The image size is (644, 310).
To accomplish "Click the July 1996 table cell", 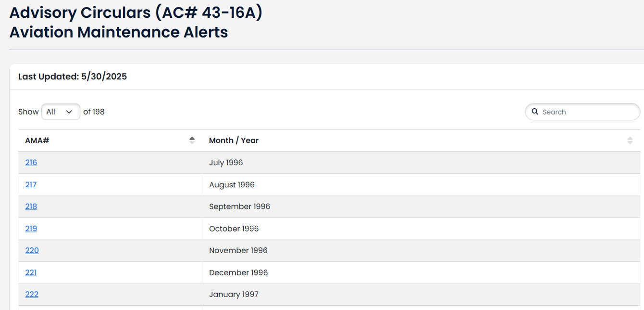I will (226, 163).
